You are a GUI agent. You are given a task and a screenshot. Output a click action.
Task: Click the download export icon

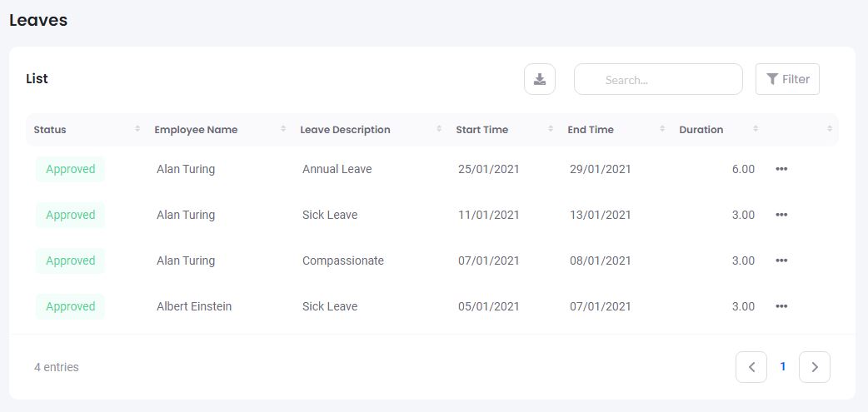540,79
